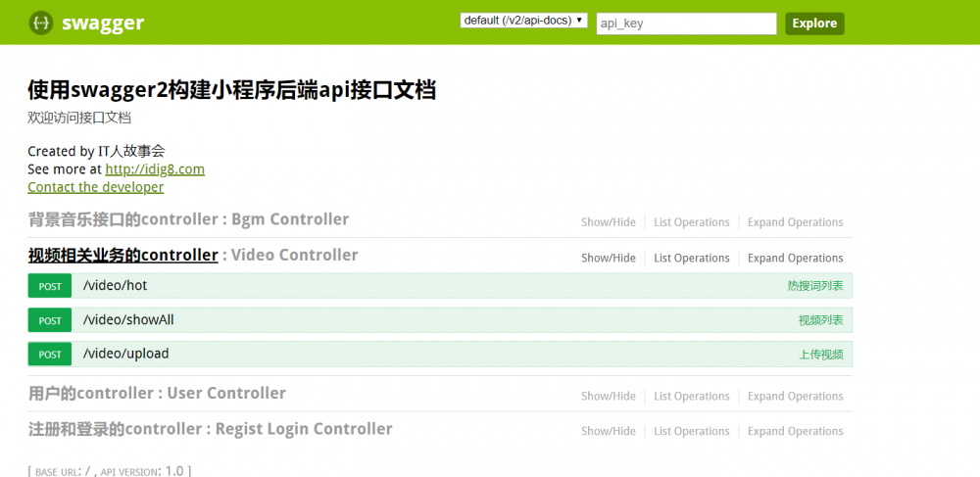Open the http://idig8.com link
Screen dimensions: 980x477
click(x=155, y=169)
